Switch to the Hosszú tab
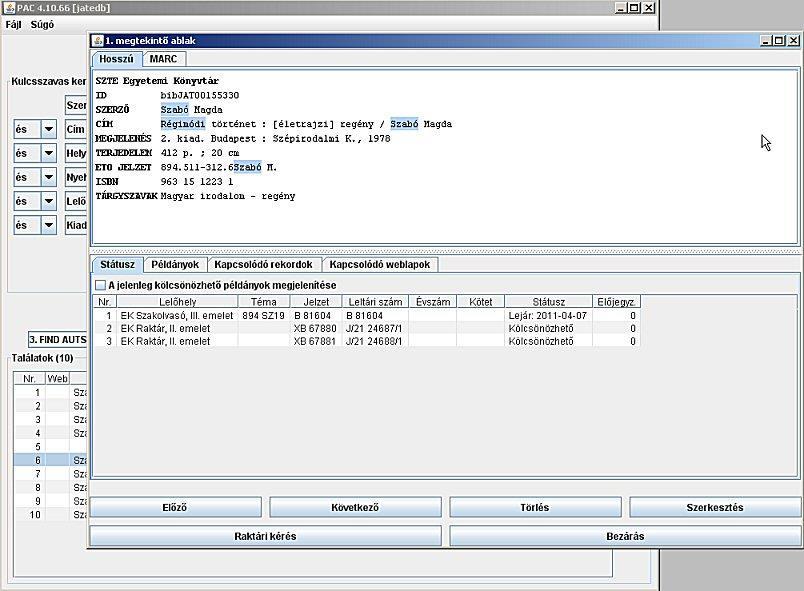804x591 pixels. 116,59
